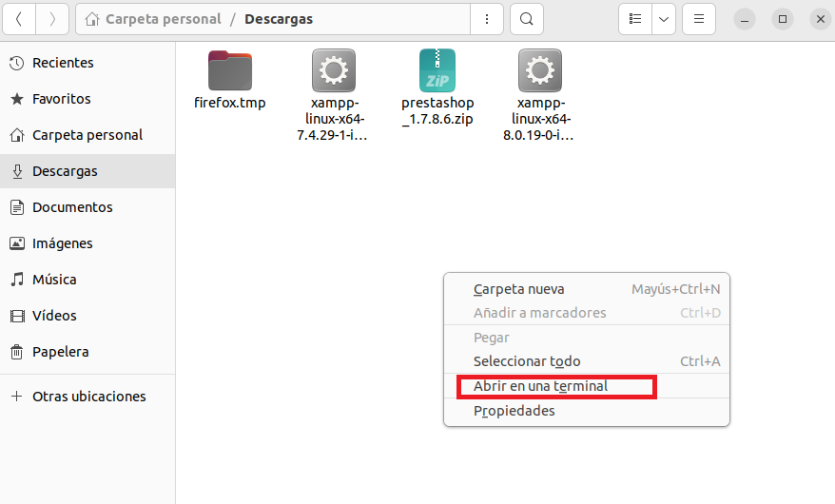835x504 pixels.
Task: Toggle the list view button
Action: click(635, 19)
